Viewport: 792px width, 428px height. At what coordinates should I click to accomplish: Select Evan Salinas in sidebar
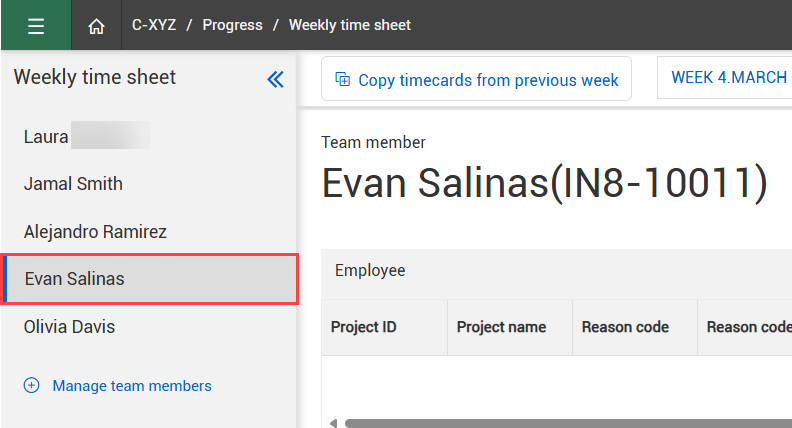pyautogui.click(x=75, y=279)
